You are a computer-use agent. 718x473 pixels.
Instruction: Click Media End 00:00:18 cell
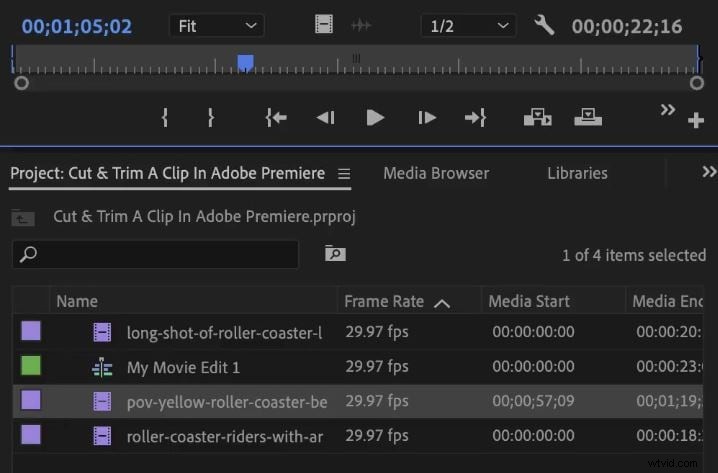(669, 435)
